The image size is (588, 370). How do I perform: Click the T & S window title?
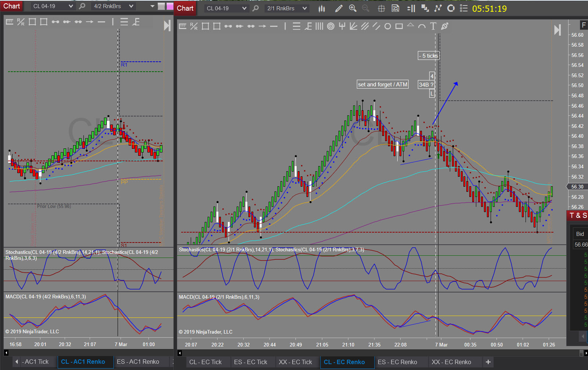(578, 215)
